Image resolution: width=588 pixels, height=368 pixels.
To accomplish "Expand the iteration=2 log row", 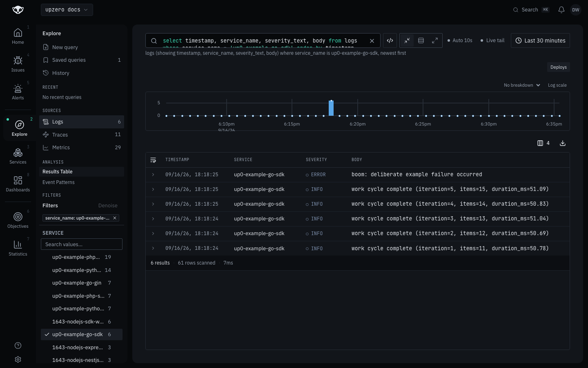I will [x=153, y=233].
